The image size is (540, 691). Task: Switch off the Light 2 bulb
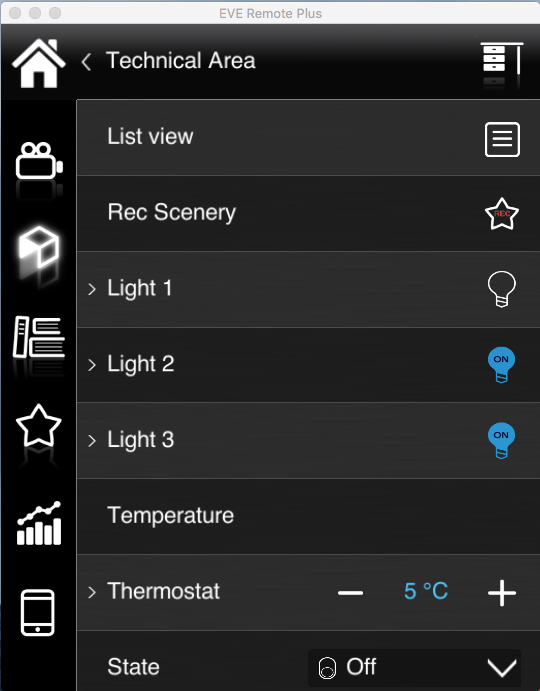(501, 365)
